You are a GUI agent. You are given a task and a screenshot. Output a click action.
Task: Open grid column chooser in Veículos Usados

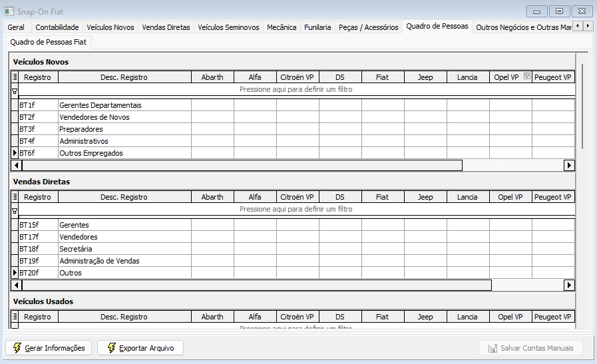15,316
